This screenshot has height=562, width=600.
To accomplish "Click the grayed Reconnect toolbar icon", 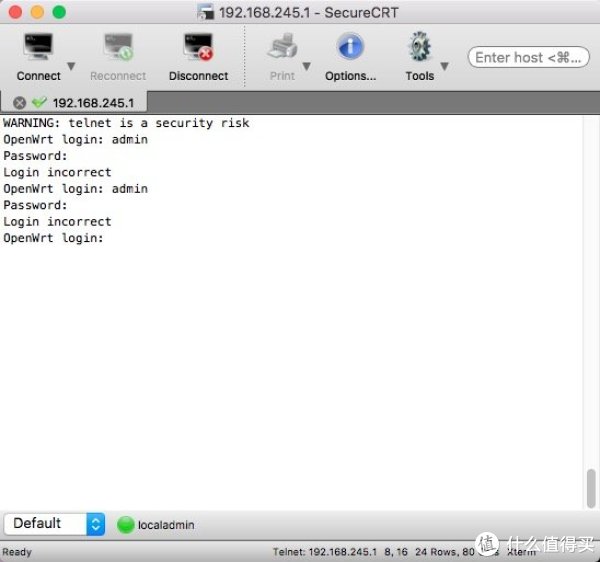I will [x=118, y=47].
